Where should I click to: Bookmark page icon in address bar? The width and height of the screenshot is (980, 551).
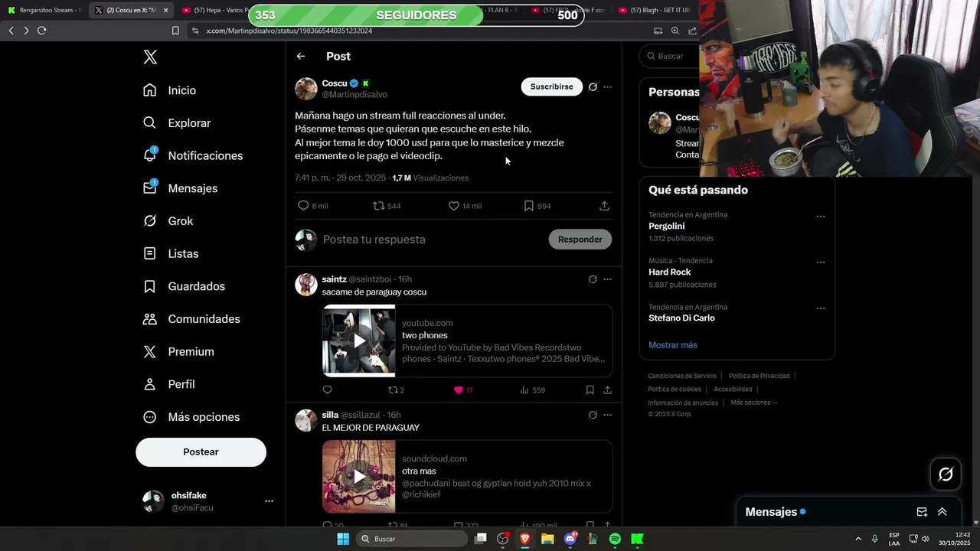(175, 31)
